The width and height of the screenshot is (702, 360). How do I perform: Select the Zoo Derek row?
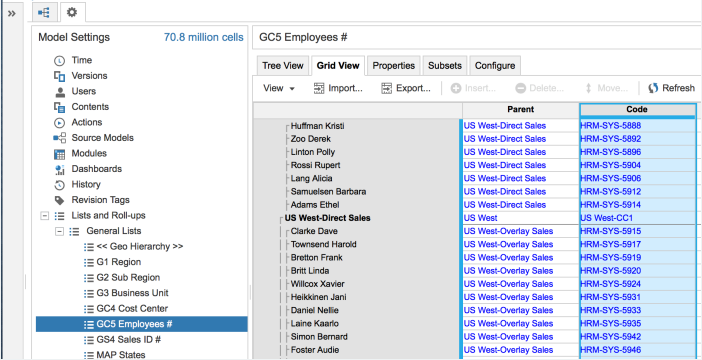pyautogui.click(x=311, y=139)
